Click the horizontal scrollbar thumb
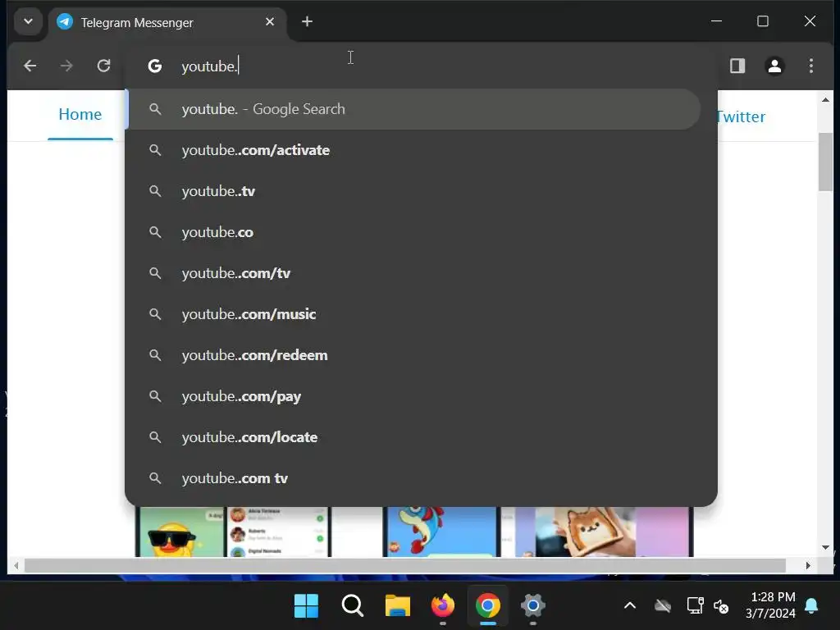Viewport: 840px width, 630px height. click(x=405, y=566)
